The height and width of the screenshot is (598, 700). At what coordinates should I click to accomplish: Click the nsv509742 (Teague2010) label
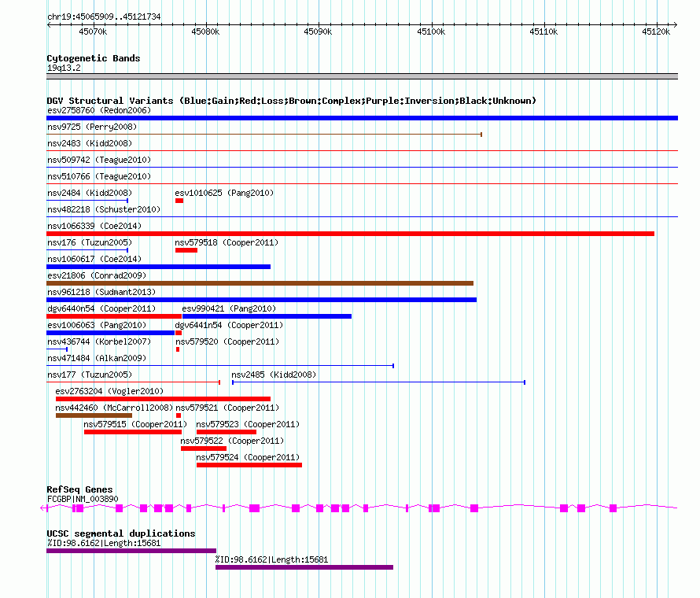99,160
